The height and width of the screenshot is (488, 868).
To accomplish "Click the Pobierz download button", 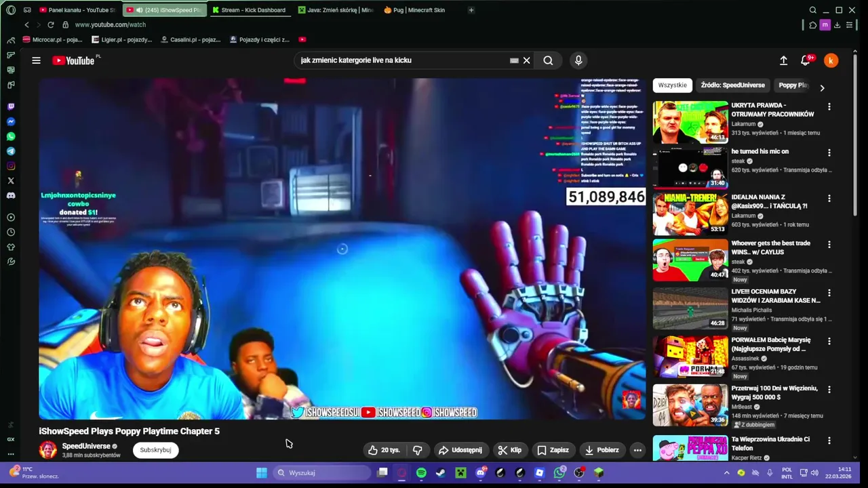I will (x=601, y=450).
